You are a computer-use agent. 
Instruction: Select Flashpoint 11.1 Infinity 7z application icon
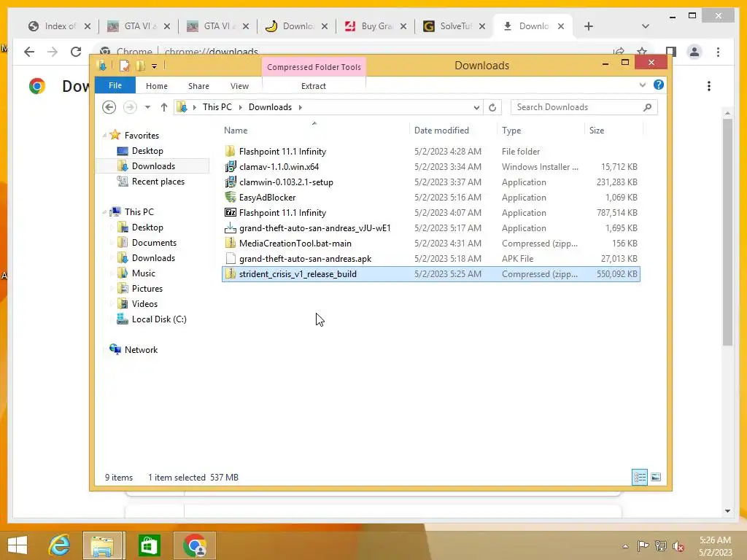point(230,212)
